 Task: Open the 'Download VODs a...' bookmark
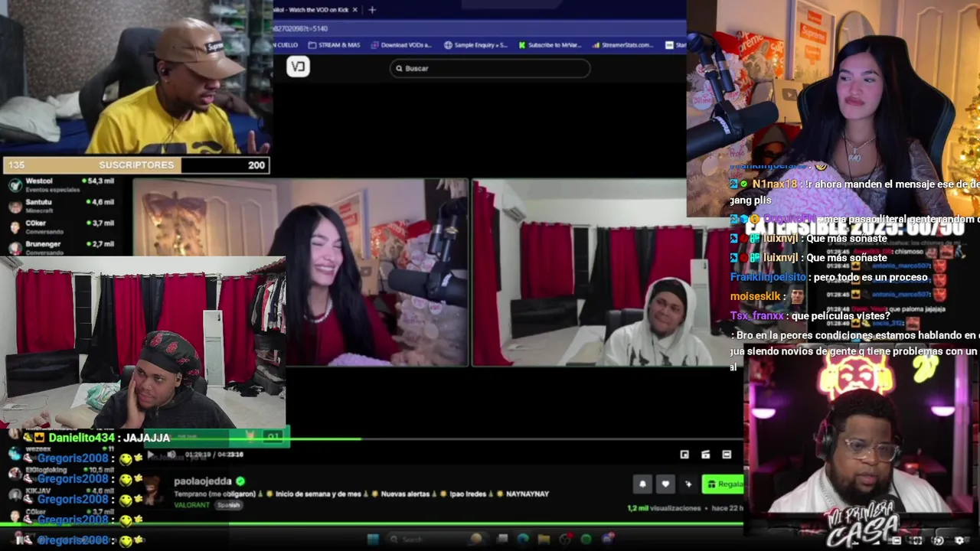401,45
